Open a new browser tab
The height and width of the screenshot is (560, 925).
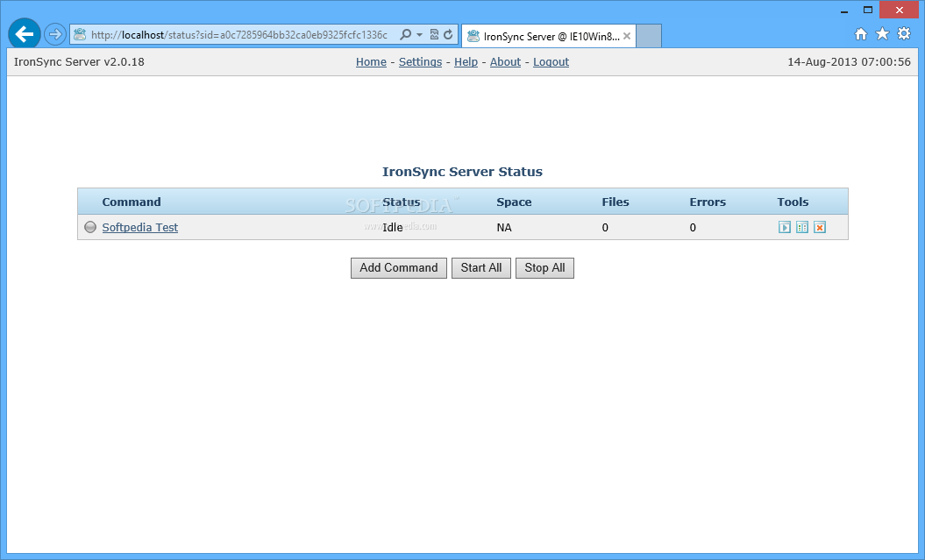click(649, 36)
